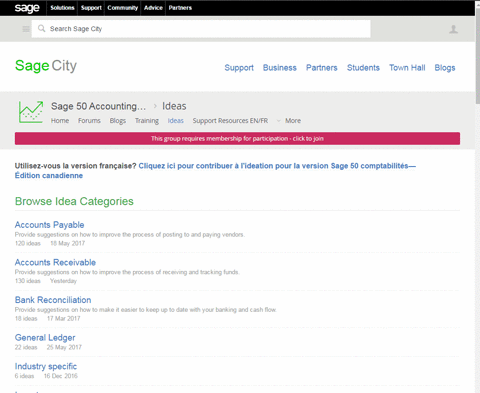The width and height of the screenshot is (480, 393).
Task: Click the '18 ideas' count text
Action: coord(26,318)
